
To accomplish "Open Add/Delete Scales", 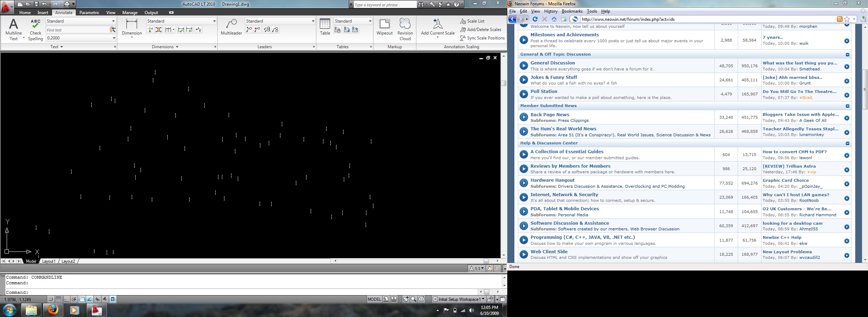I will [x=481, y=30].
